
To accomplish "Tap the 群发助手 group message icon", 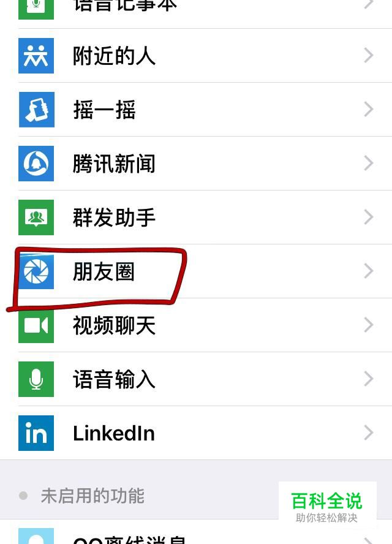I will coord(36,217).
